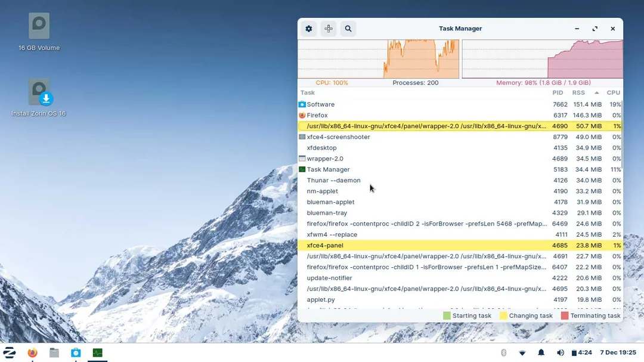Image resolution: width=644 pixels, height=362 pixels.
Task: Open Files from the taskbar
Action: click(54, 352)
